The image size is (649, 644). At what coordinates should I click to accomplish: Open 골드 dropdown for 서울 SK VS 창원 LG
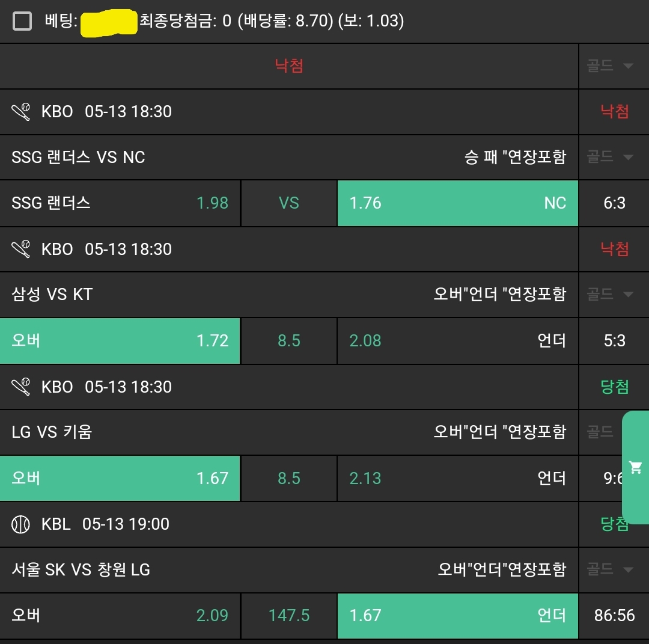pos(610,569)
